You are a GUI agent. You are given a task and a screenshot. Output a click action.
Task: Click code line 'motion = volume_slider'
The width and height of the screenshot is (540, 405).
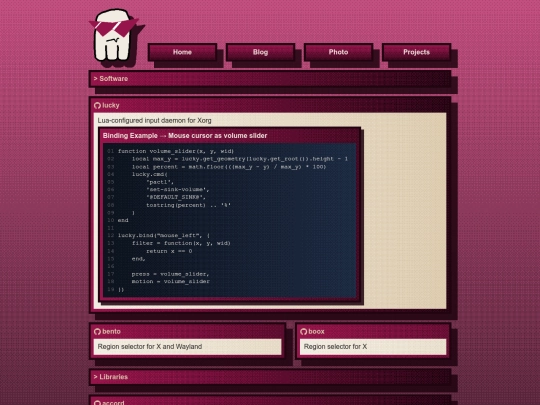[x=170, y=281]
